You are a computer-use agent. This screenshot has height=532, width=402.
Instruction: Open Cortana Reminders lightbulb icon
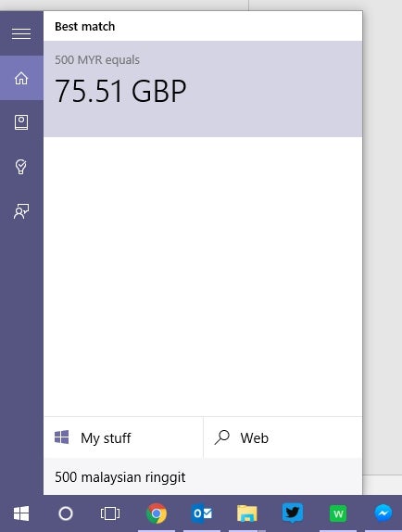pyautogui.click(x=21, y=167)
